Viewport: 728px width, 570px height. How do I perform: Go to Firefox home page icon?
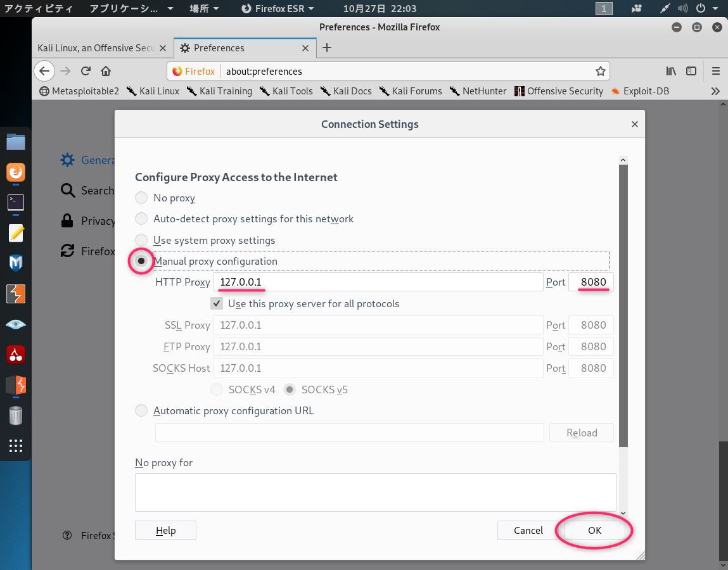(106, 71)
